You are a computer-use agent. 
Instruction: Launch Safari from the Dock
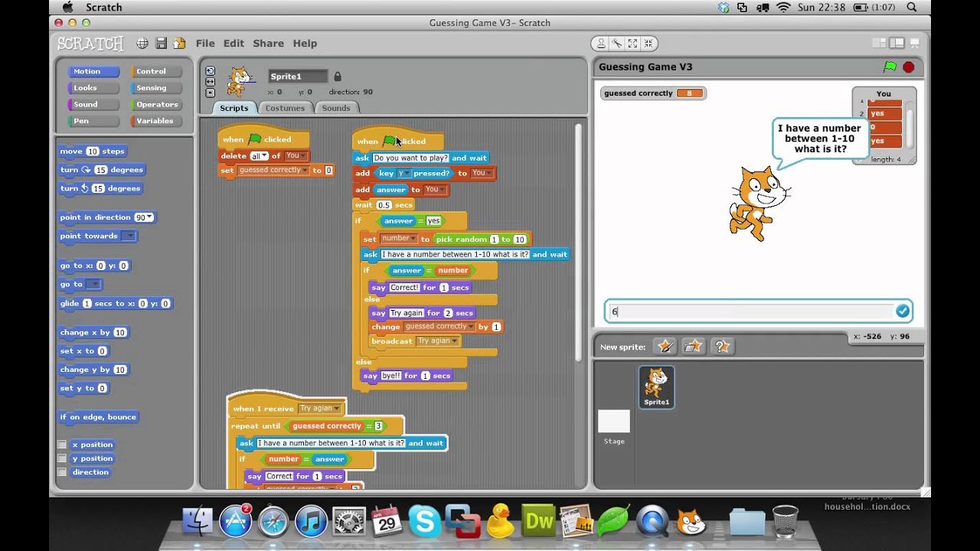click(x=273, y=521)
